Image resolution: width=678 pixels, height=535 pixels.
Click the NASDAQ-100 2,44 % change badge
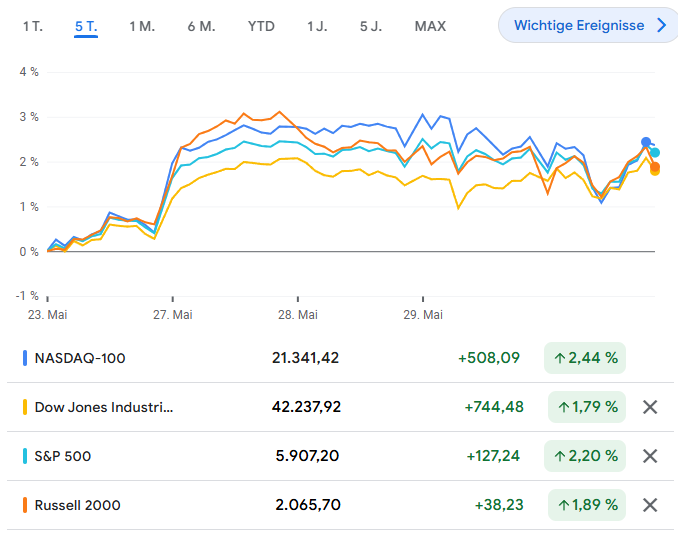(x=585, y=358)
